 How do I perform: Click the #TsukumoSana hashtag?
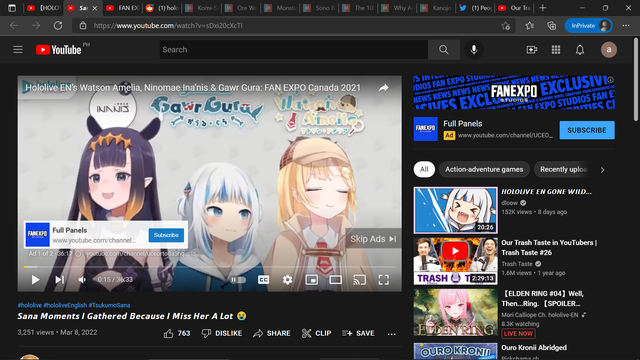click(109, 305)
